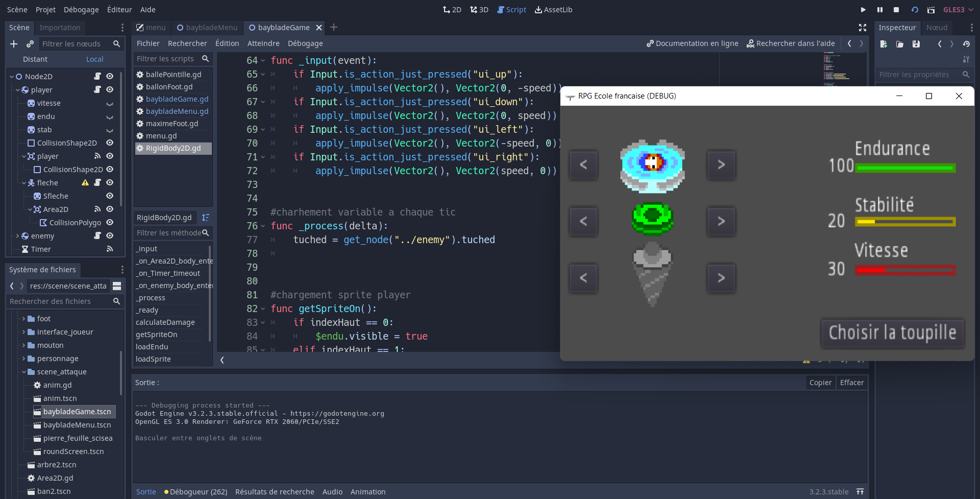This screenshot has width=980, height=499.
Task: Copy the output log with Copier
Action: coord(820,383)
